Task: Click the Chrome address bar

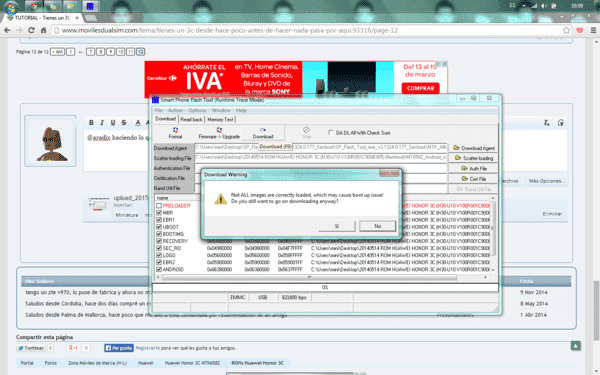Action: 306,30
